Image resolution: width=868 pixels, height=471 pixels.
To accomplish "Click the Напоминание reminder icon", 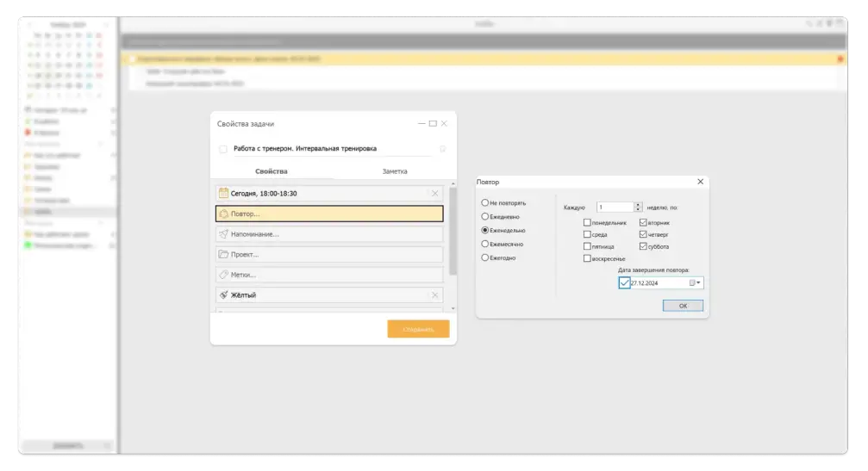I will point(223,234).
